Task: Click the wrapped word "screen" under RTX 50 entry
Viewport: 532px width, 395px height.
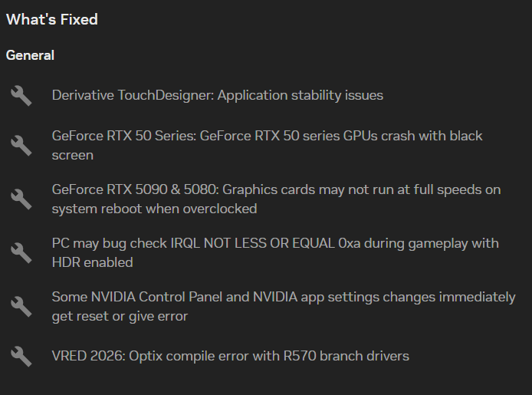Action: point(73,156)
